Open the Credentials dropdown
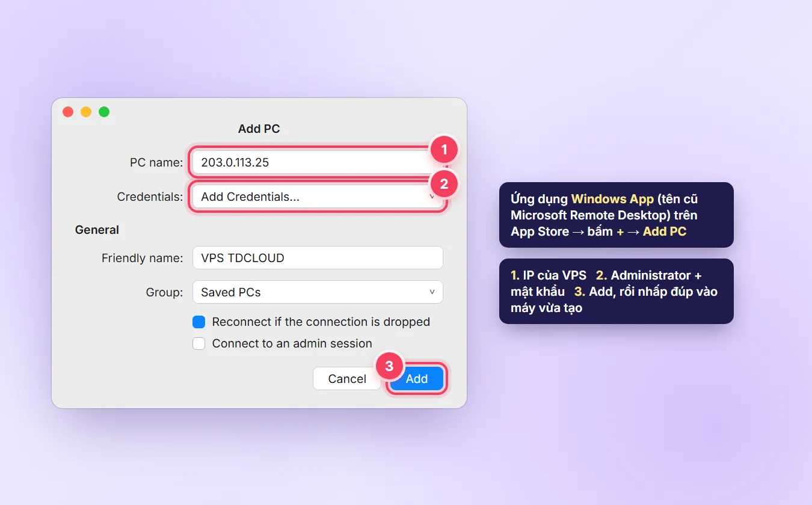 (x=318, y=197)
